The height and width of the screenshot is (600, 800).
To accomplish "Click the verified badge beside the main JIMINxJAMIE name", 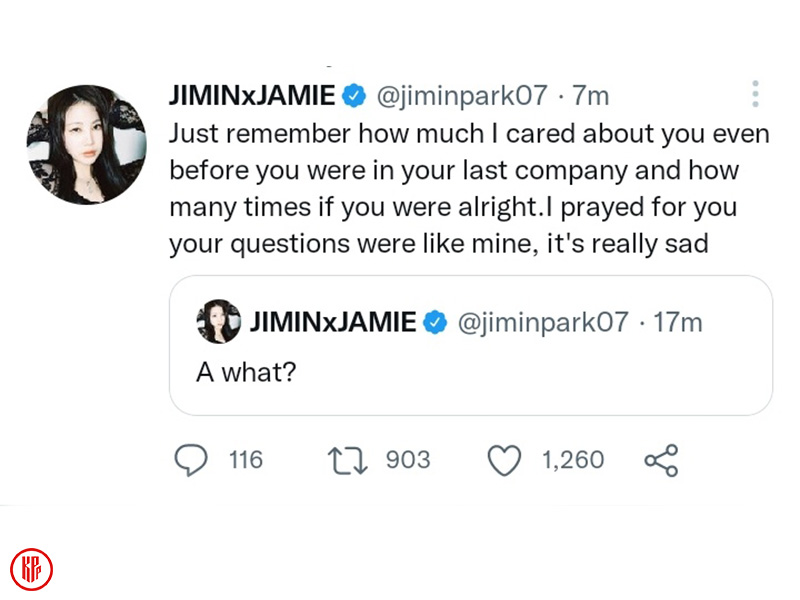I will 353,96.
